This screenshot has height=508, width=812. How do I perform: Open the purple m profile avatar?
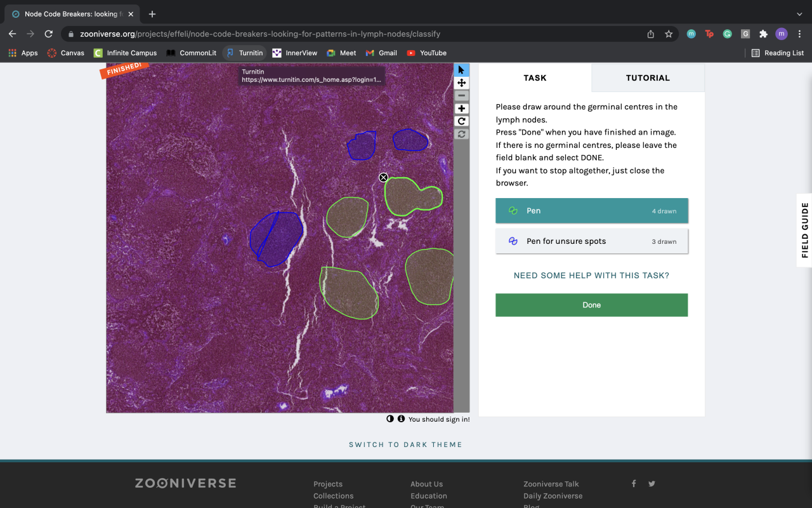click(x=782, y=34)
